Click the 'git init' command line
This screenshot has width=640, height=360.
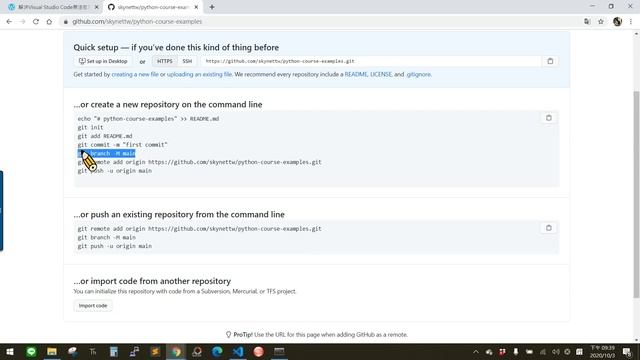click(90, 127)
